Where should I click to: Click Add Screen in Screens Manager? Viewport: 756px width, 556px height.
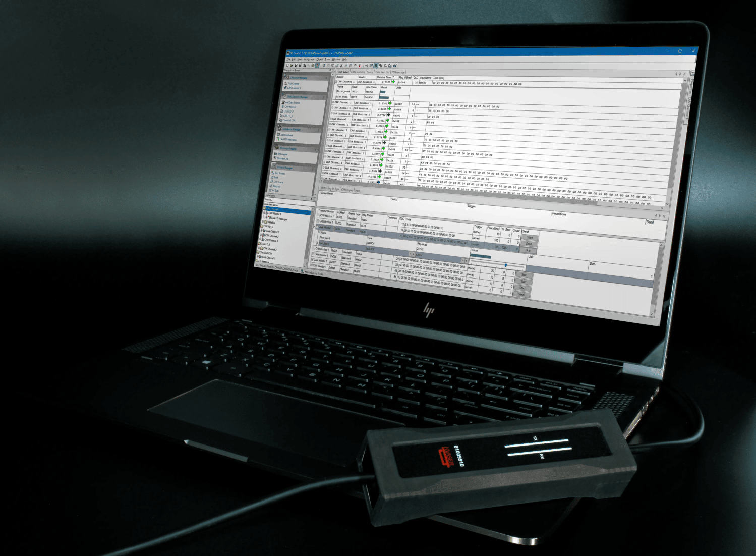tap(279, 173)
